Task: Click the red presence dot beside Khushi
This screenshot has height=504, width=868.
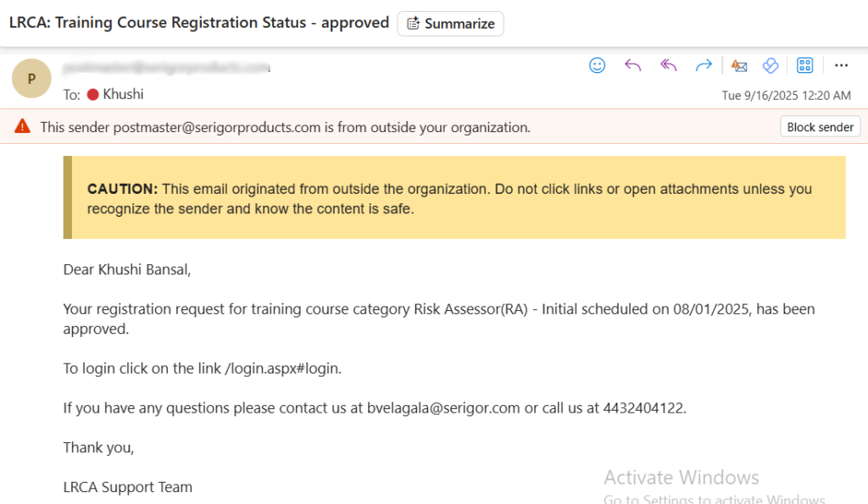Action: [93, 95]
